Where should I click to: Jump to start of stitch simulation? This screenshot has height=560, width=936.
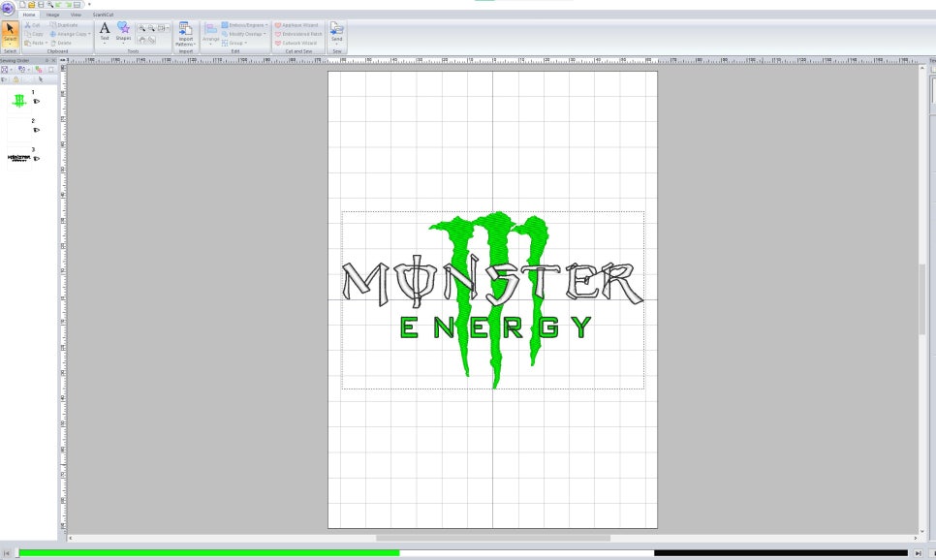pyautogui.click(x=7, y=553)
